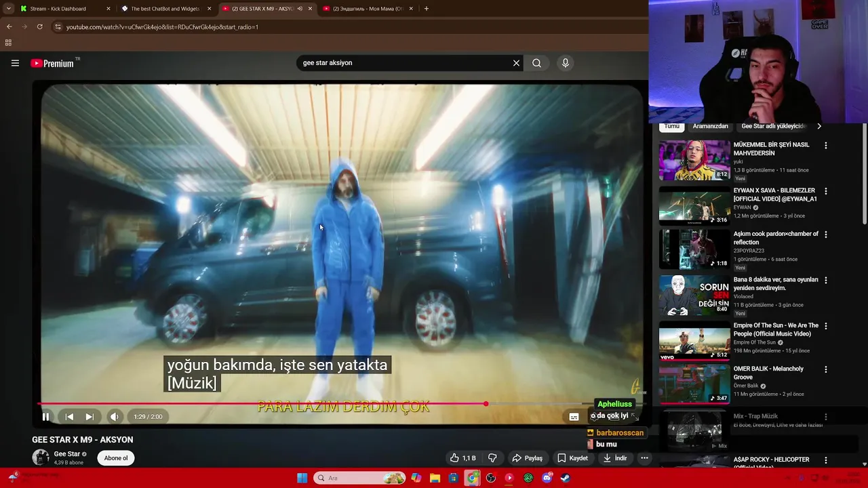Open Google Chrome taskbar icon
The width and height of the screenshot is (868, 488).
pyautogui.click(x=473, y=478)
